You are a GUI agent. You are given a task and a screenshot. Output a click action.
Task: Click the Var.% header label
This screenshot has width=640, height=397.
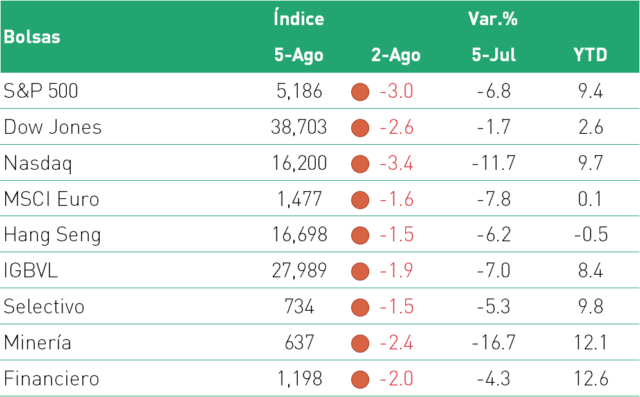coord(493,19)
